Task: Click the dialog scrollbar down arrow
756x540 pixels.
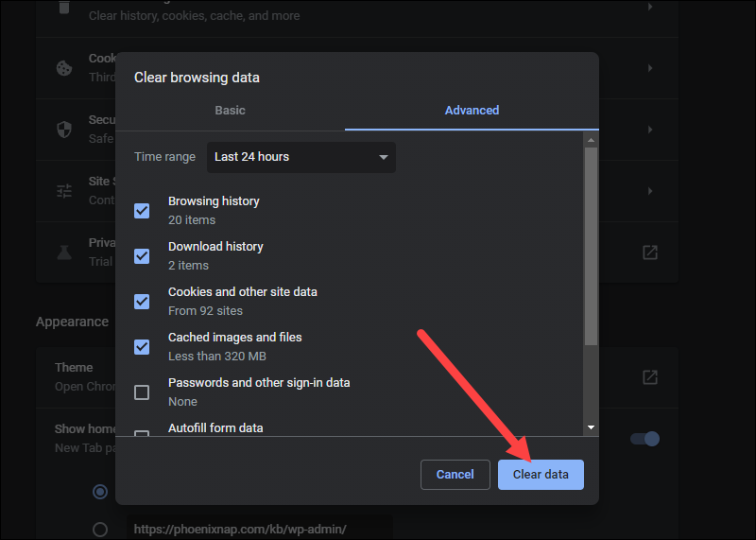Action: [x=592, y=427]
